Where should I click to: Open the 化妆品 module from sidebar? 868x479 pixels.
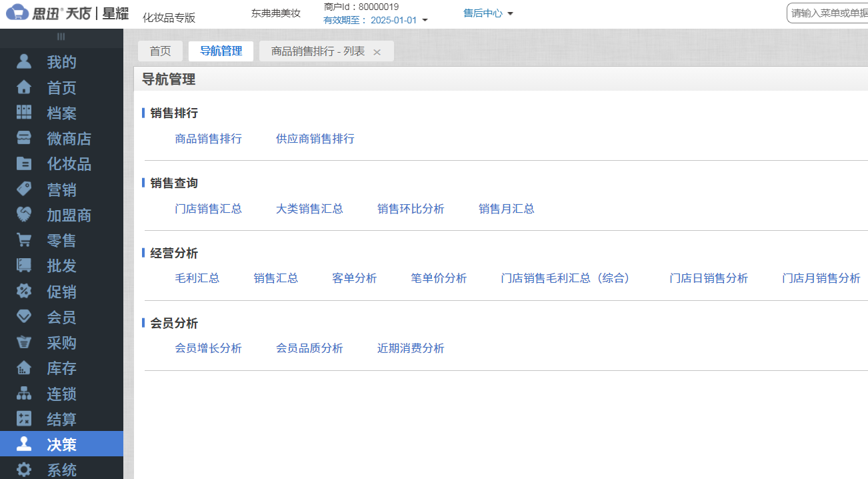[x=61, y=163]
